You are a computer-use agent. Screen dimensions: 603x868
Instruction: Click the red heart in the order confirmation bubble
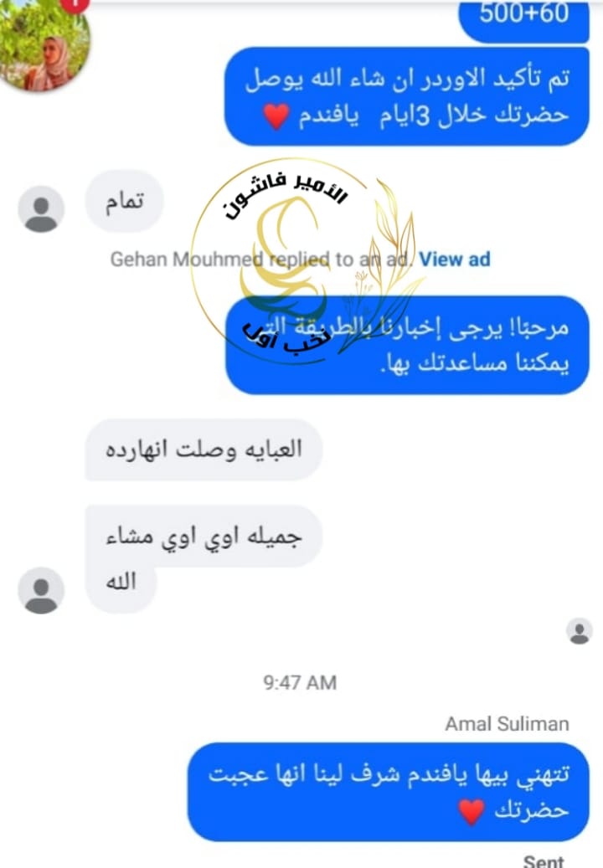[276, 116]
